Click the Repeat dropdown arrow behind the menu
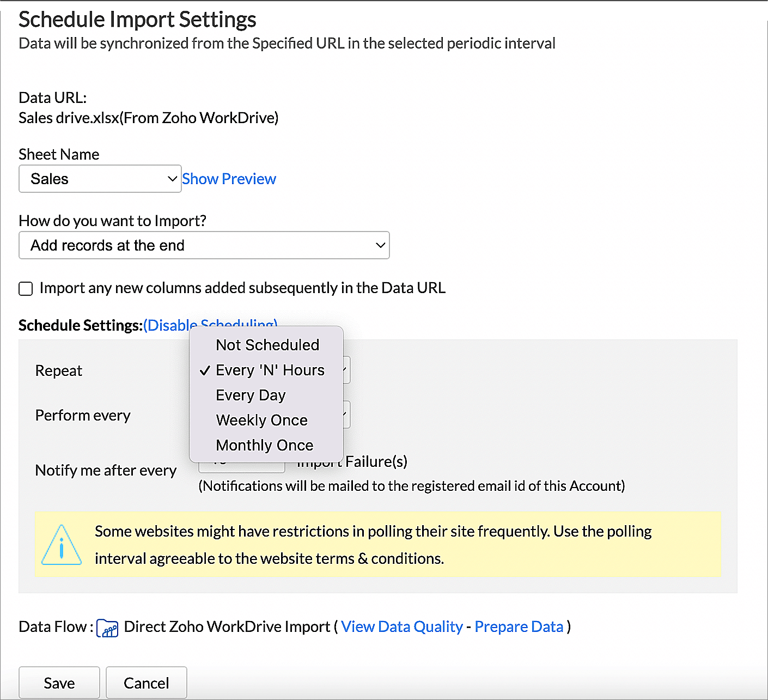The width and height of the screenshot is (768, 700). [346, 370]
